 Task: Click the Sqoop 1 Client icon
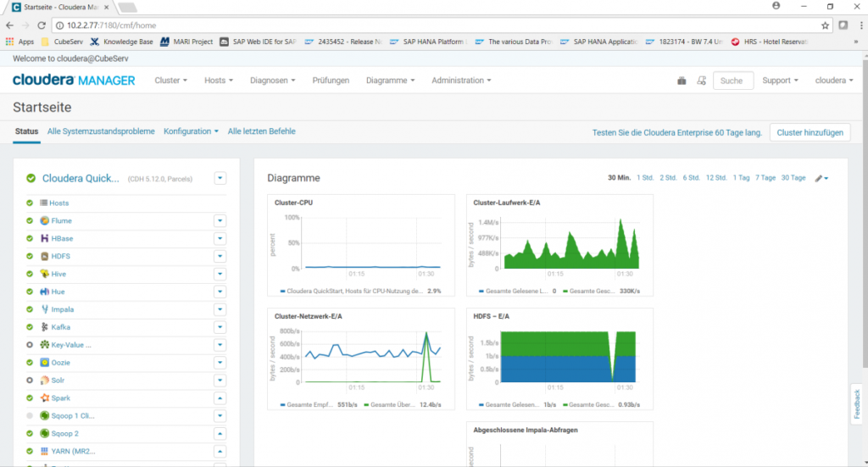coord(44,415)
